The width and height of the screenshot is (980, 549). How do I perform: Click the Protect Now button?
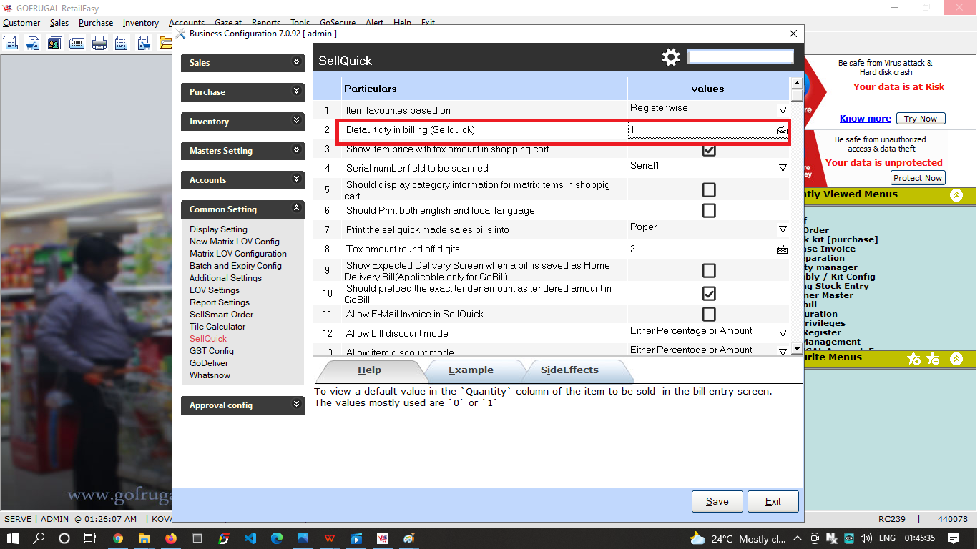point(918,178)
